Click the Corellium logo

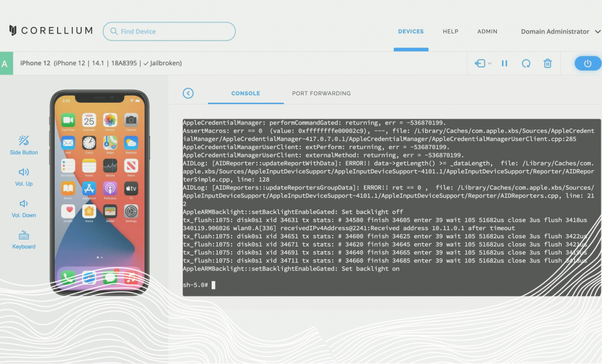51,31
